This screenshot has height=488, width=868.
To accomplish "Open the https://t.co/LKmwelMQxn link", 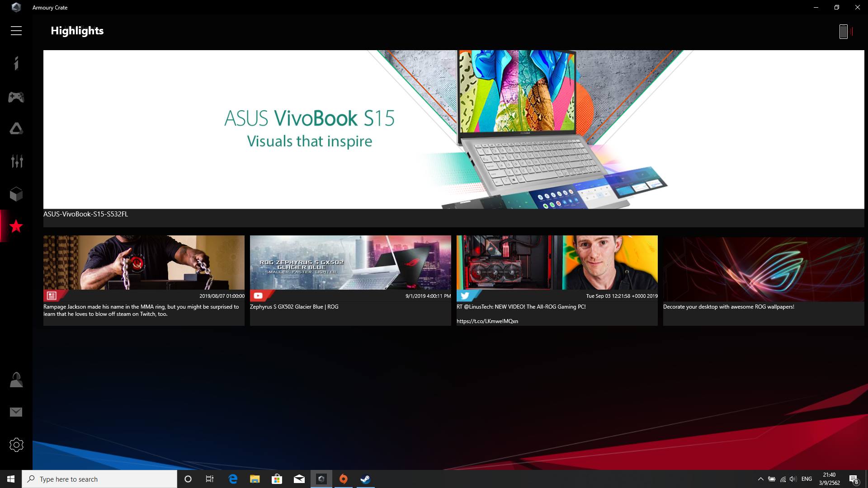I will click(487, 321).
